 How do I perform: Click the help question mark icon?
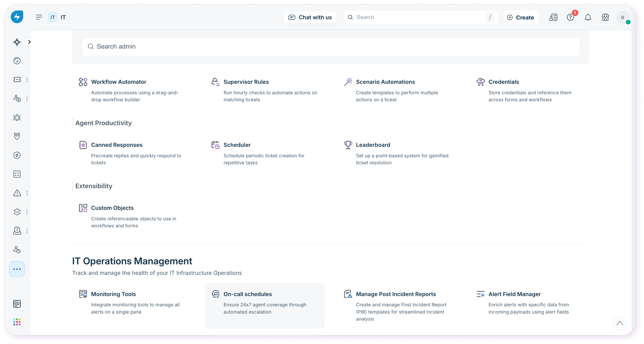coord(570,17)
